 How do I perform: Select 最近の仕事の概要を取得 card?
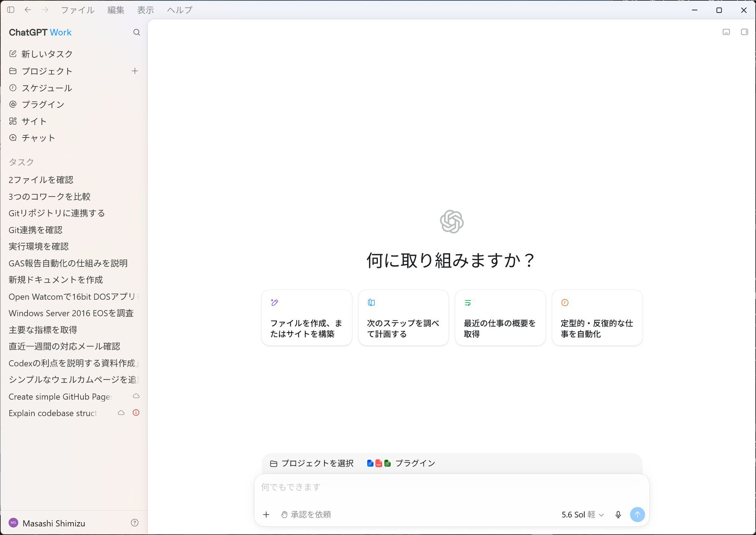coord(500,318)
